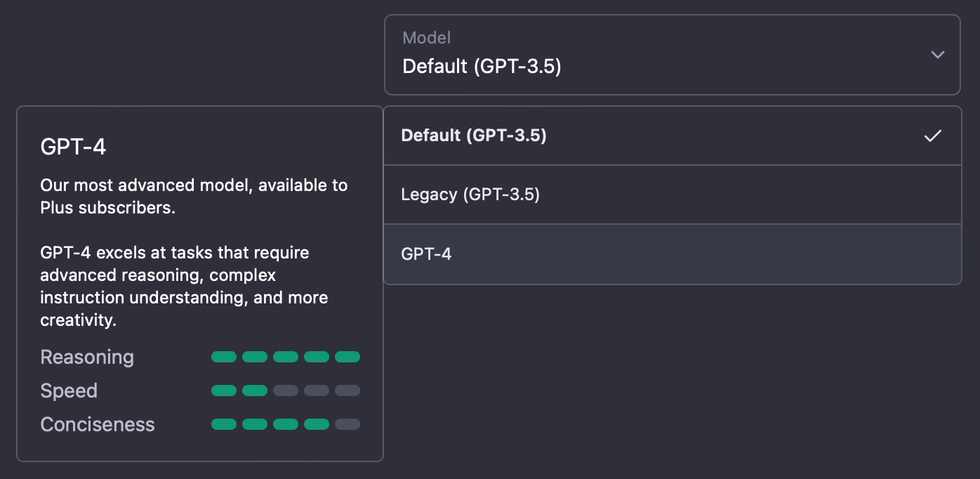Choose Legacy (GPT-3.5) from the list
Viewport: 980px width, 479px height.
[672, 195]
